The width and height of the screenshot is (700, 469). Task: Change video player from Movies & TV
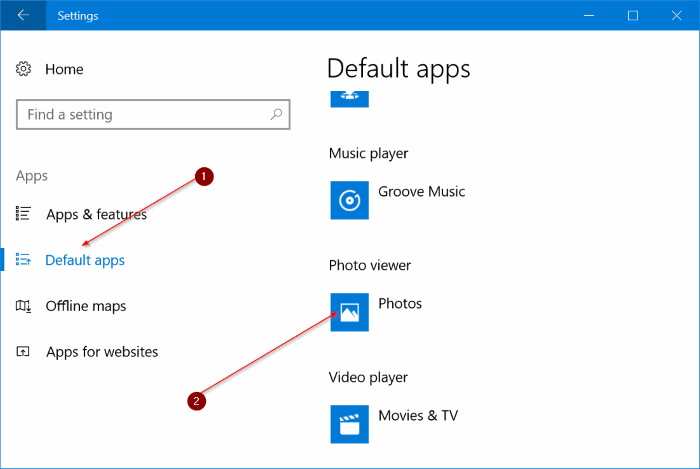418,416
